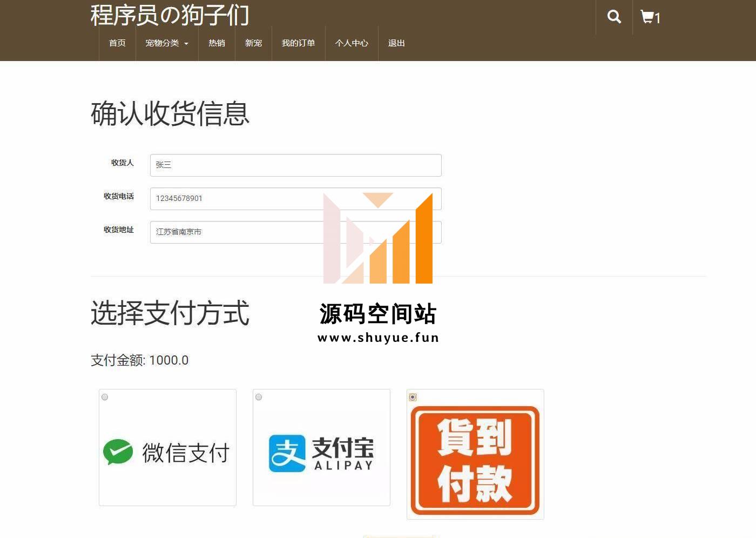Click the 收货地址 label
756x538 pixels.
[x=119, y=230]
